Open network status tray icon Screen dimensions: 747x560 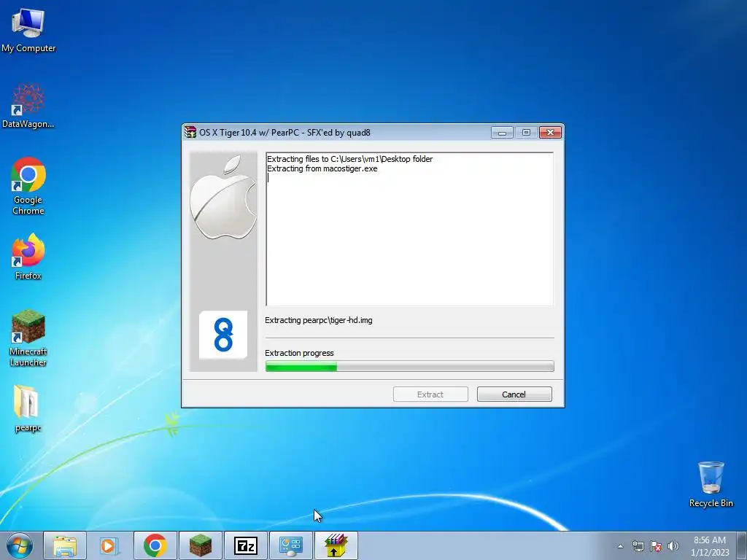click(638, 546)
